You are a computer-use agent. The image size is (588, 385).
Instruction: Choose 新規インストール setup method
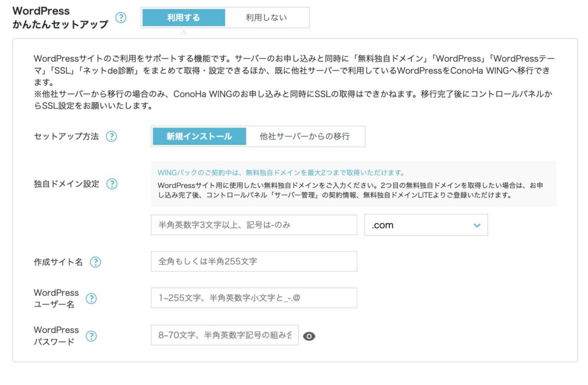point(199,137)
